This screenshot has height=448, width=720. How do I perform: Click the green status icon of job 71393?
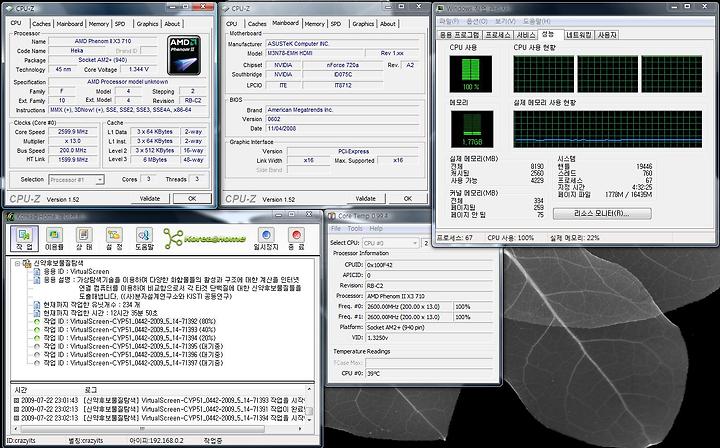pos(37,330)
